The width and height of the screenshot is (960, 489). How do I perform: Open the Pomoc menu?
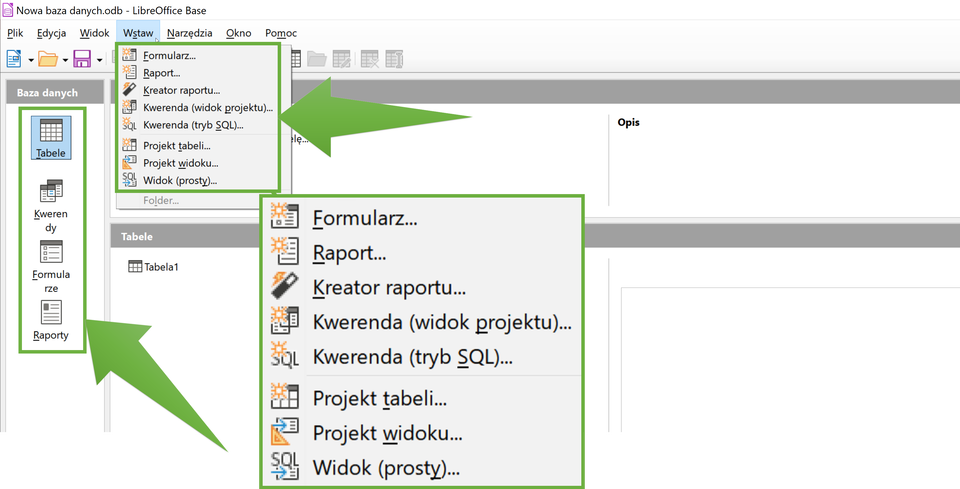pos(281,33)
